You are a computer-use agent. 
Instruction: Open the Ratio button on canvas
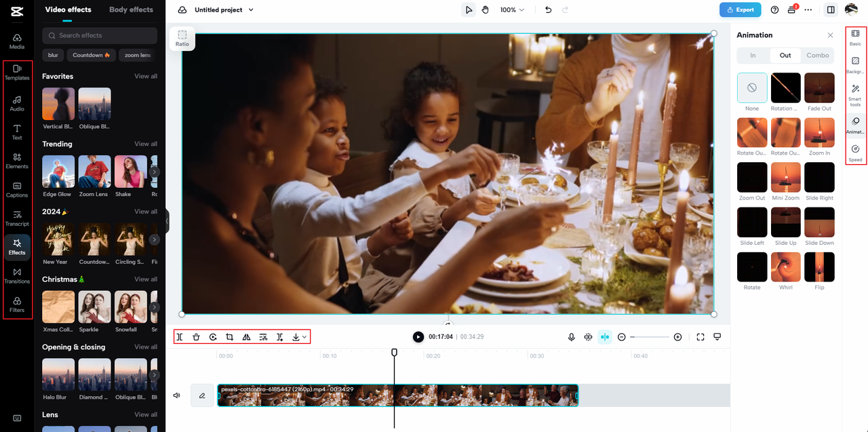182,38
